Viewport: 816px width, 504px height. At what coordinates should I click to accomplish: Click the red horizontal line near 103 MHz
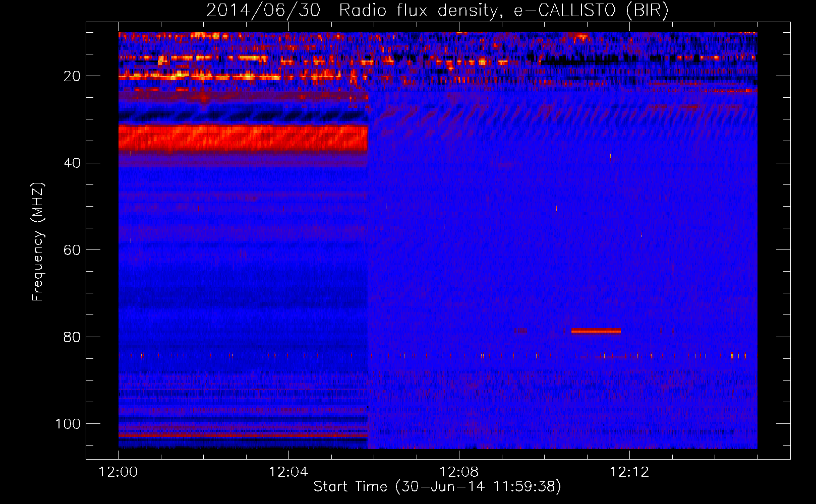click(243, 435)
